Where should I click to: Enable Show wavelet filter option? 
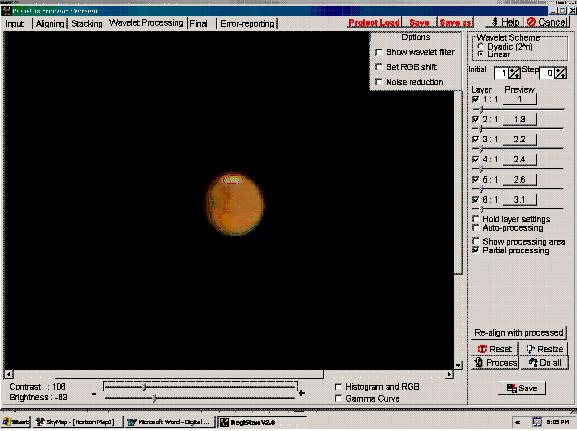tap(379, 52)
